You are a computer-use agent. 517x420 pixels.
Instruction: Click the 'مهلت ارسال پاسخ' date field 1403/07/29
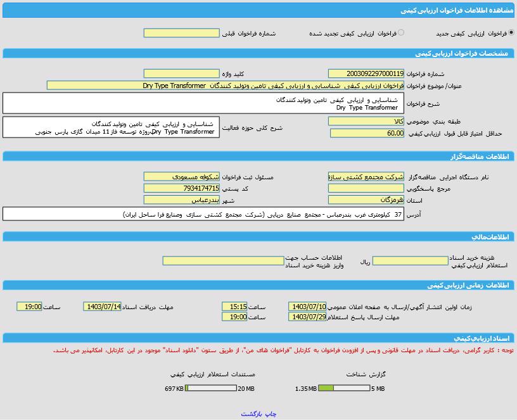point(307,317)
